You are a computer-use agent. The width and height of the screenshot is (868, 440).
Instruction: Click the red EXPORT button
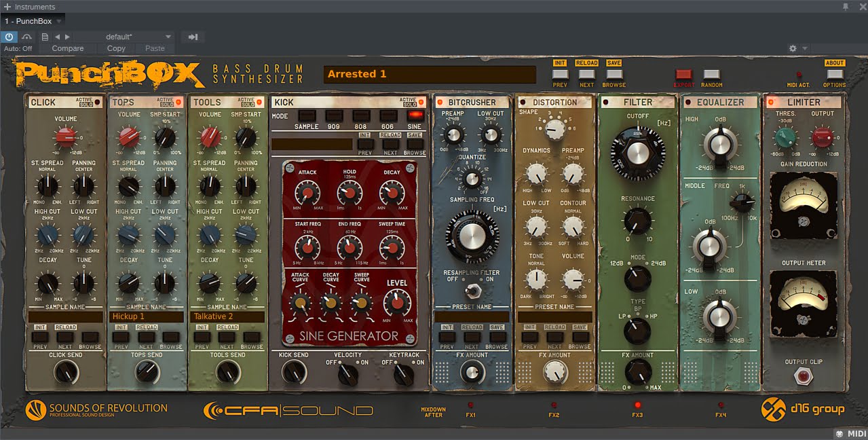pos(684,74)
